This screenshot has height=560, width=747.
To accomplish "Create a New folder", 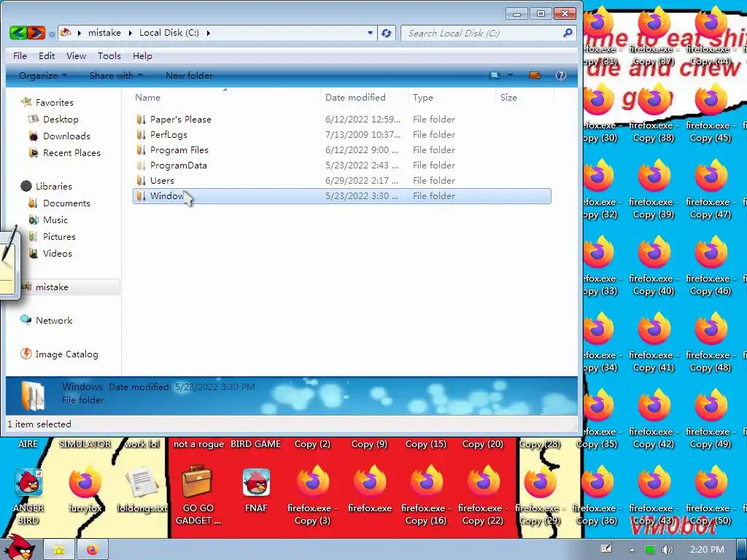I will pyautogui.click(x=189, y=75).
